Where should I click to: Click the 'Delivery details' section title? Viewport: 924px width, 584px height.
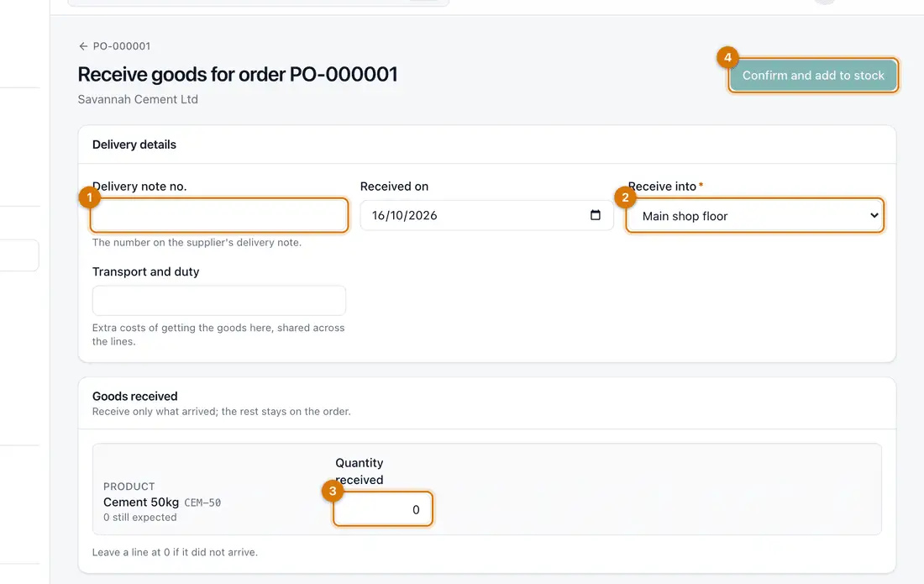(134, 145)
